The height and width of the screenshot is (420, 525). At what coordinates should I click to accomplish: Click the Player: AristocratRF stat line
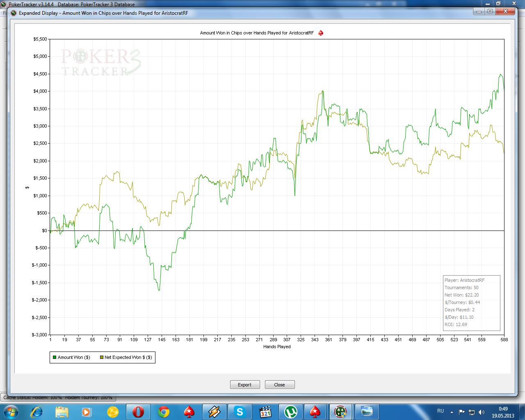coord(465,280)
